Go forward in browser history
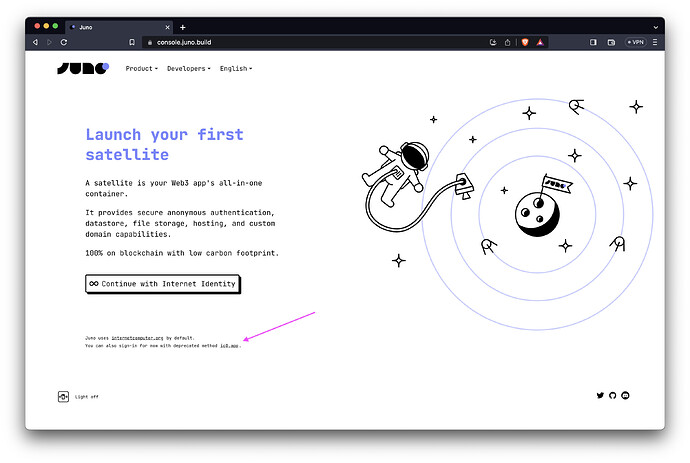 pyautogui.click(x=49, y=42)
